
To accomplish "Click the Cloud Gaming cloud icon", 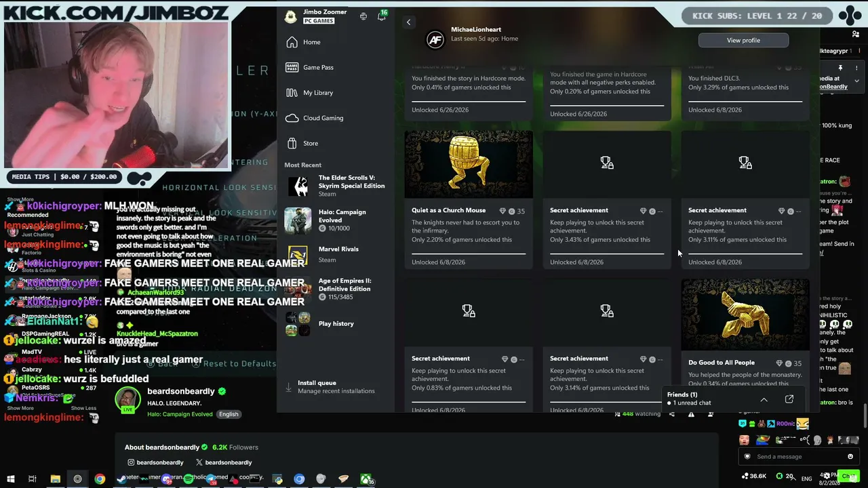I will click(x=292, y=118).
